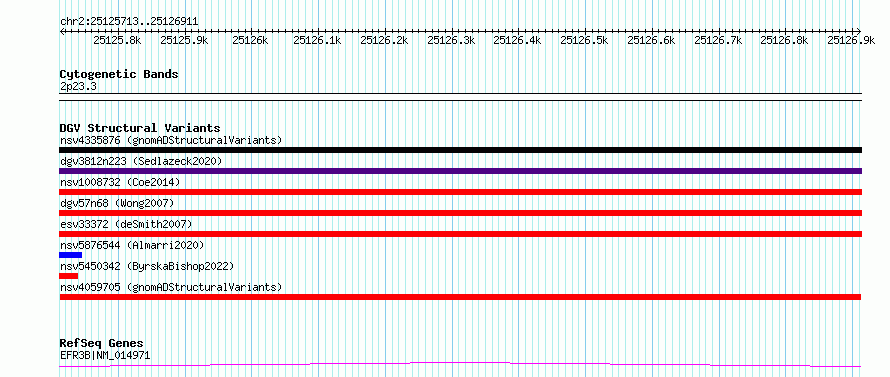Click the red nsv4059705 variant bar

[460, 297]
